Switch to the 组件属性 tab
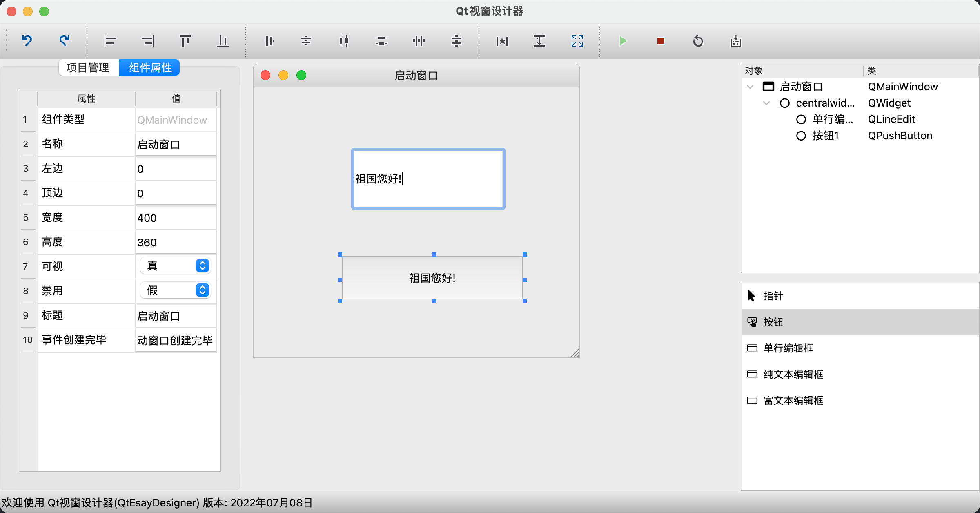Image resolution: width=980 pixels, height=513 pixels. [150, 68]
